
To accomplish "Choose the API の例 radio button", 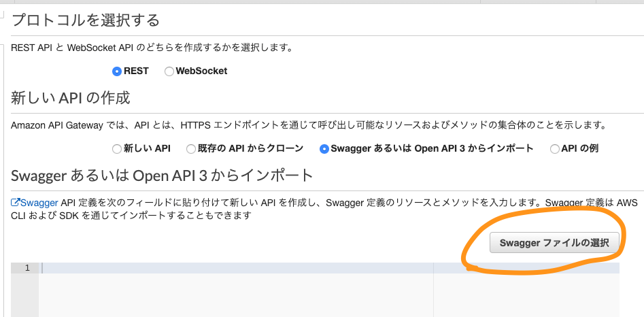I will pyautogui.click(x=555, y=149).
